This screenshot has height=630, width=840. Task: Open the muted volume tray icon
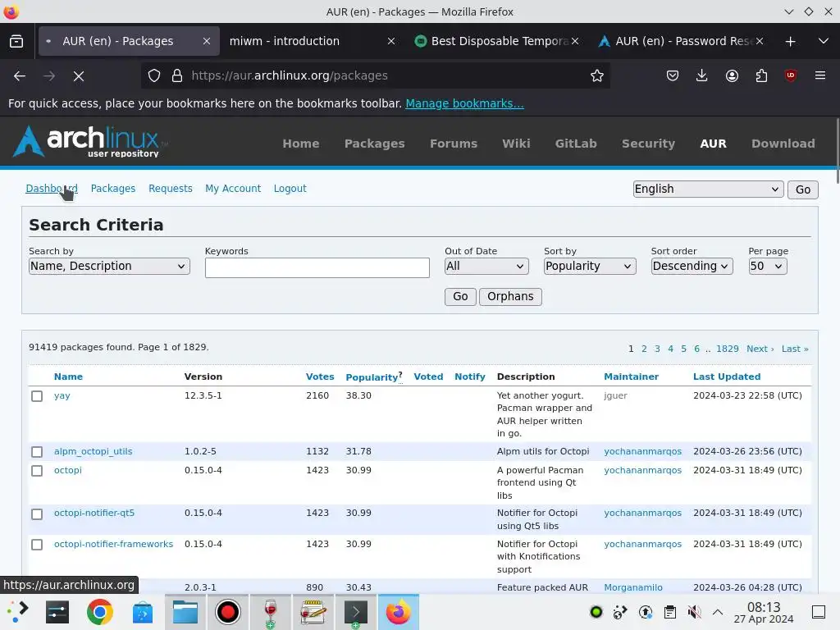pos(694,612)
